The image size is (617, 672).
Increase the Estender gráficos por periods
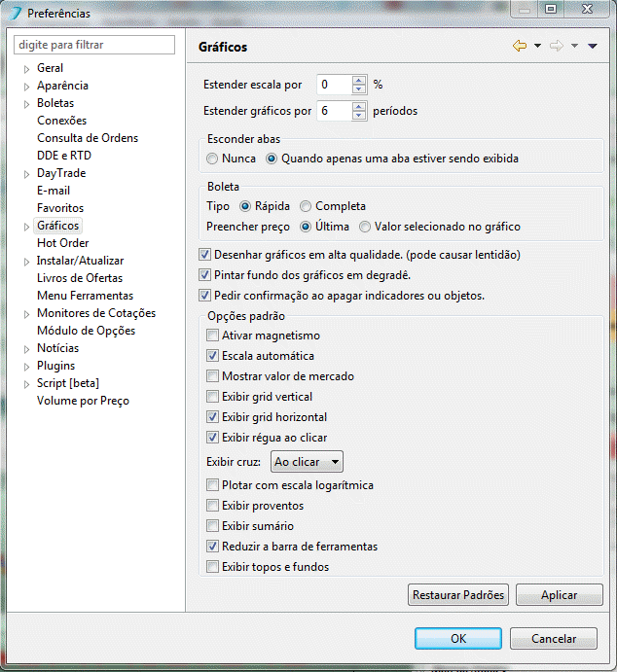pyautogui.click(x=359, y=106)
